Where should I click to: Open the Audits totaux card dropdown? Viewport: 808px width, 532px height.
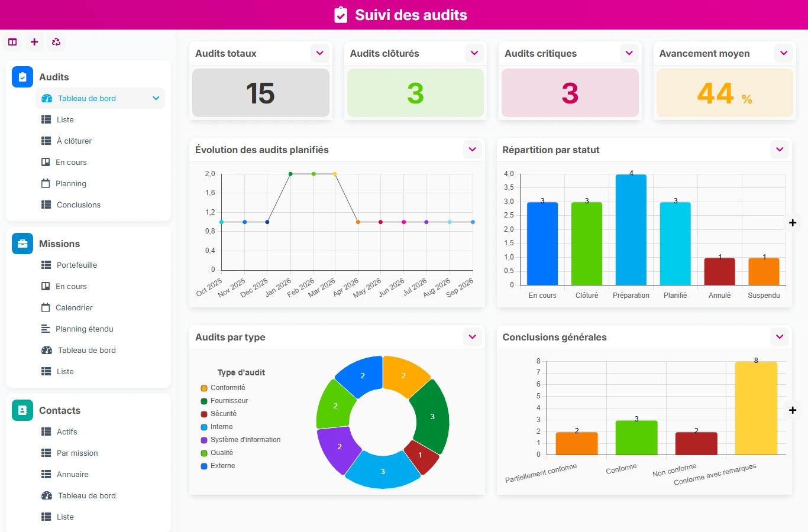pos(320,53)
